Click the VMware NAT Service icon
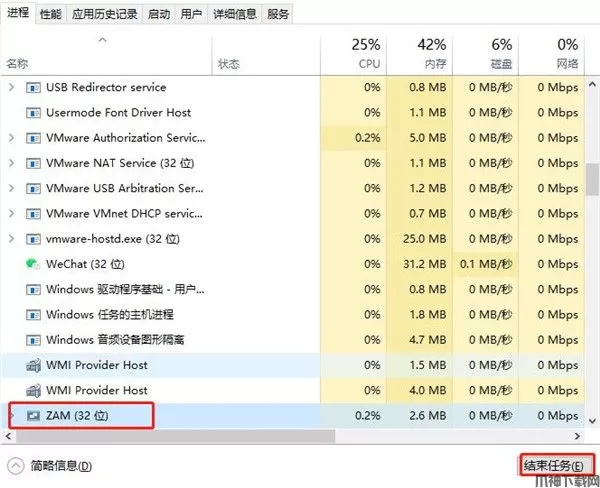 (x=33, y=164)
